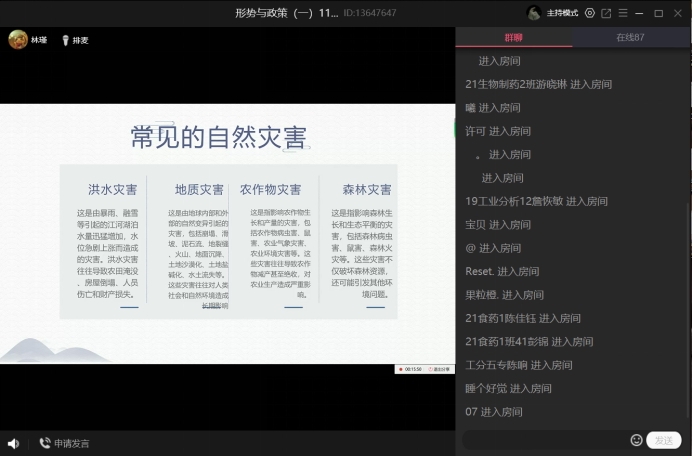The width and height of the screenshot is (693, 457).
Task: Click user 许可 in chat list
Action: 475,131
